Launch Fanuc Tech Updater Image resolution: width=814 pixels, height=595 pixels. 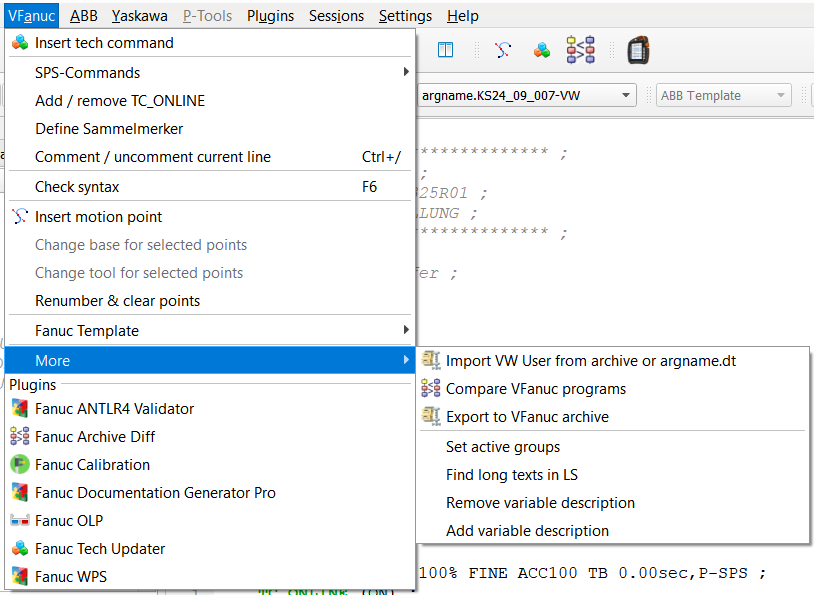tap(210, 549)
